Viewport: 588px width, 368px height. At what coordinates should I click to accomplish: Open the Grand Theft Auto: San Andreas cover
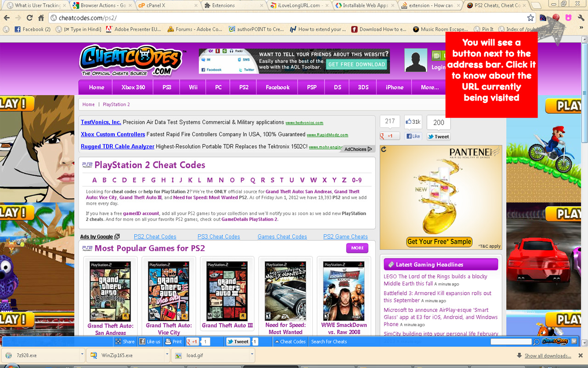pos(110,292)
